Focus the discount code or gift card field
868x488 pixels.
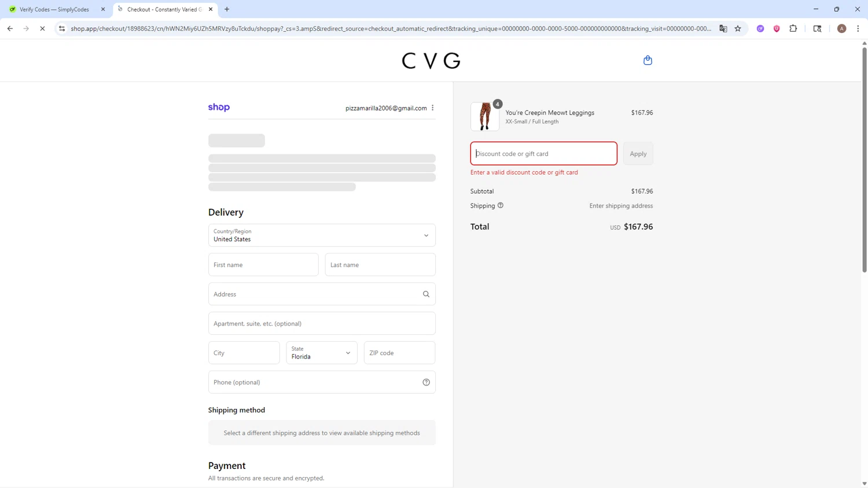[x=544, y=154]
